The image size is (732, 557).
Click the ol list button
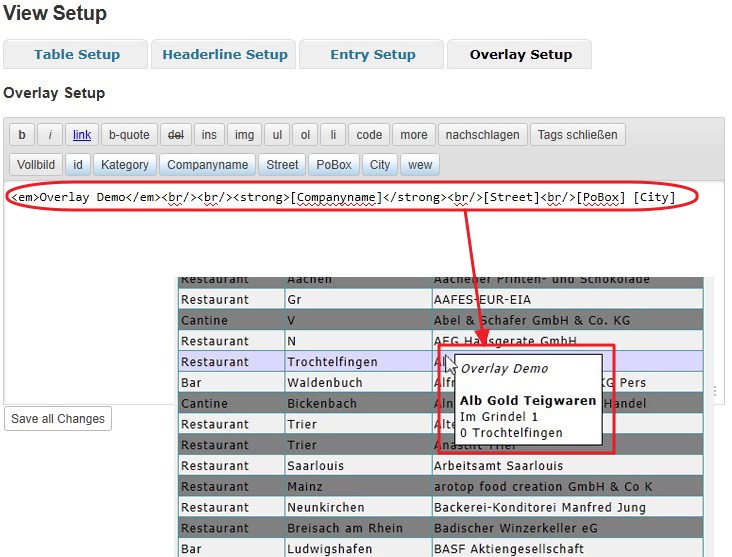point(305,135)
